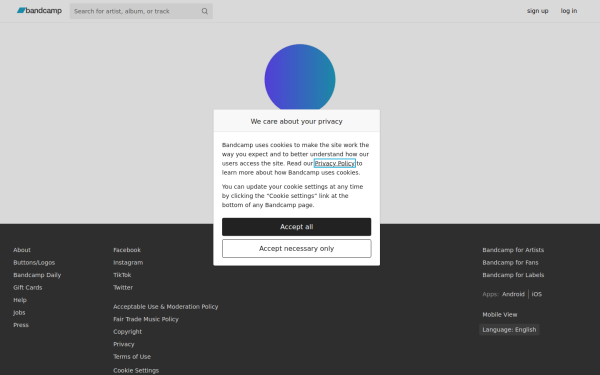This screenshot has width=600, height=375.
Task: Open the Gift Cards link
Action: point(28,288)
